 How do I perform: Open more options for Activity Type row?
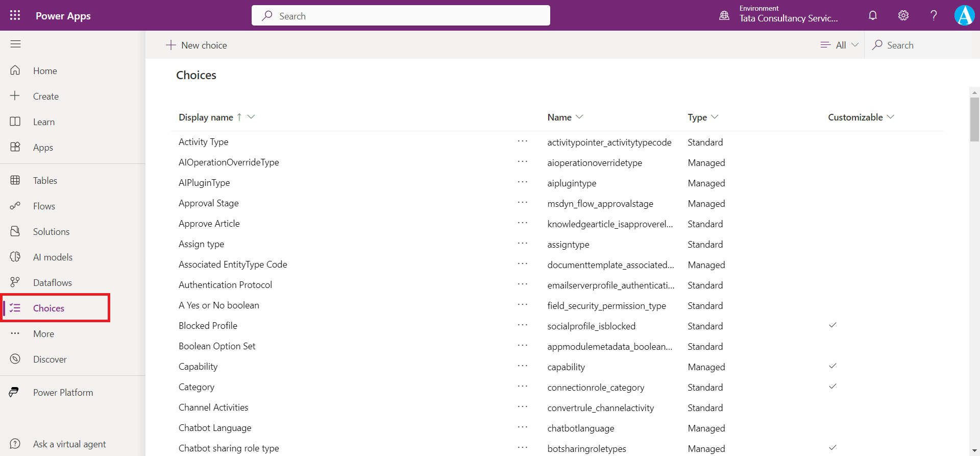tap(522, 141)
